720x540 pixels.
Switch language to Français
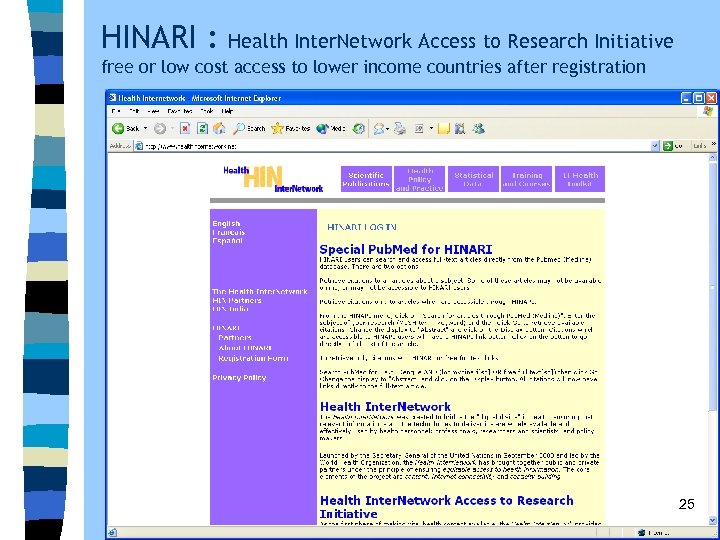coord(228,232)
